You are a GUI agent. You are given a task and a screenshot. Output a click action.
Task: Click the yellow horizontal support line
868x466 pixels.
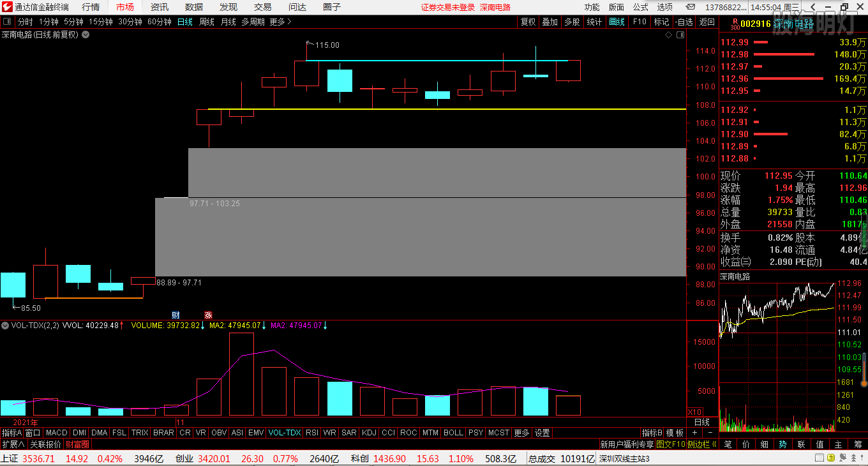pos(447,109)
